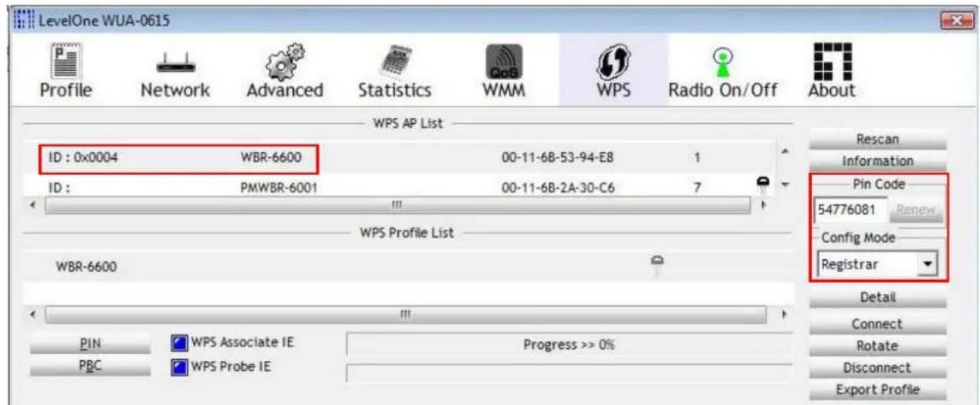Viewport: 980px width, 405px height.
Task: Click the Progress >> 0% bar
Action: [569, 344]
